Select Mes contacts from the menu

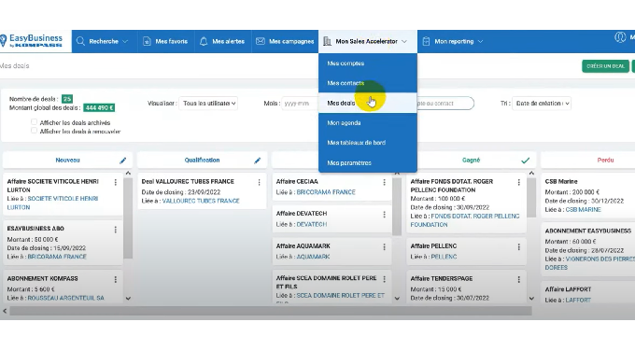368,83
